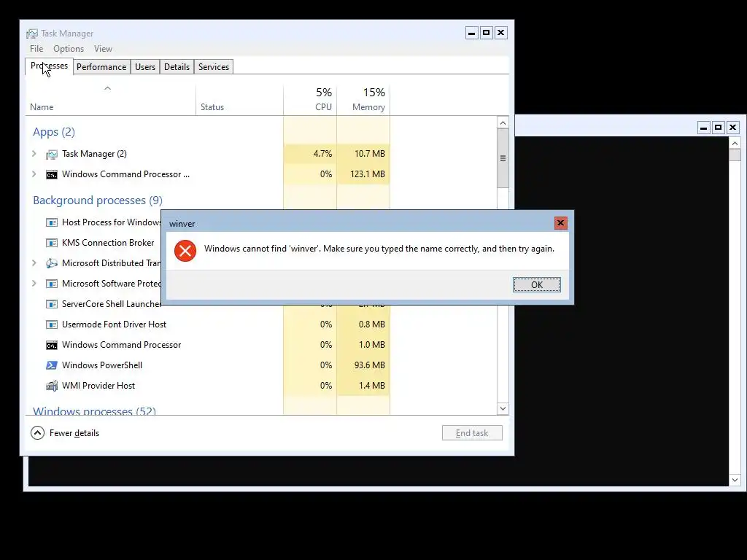
Task: Open the File menu in Task Manager
Action: (x=36, y=49)
